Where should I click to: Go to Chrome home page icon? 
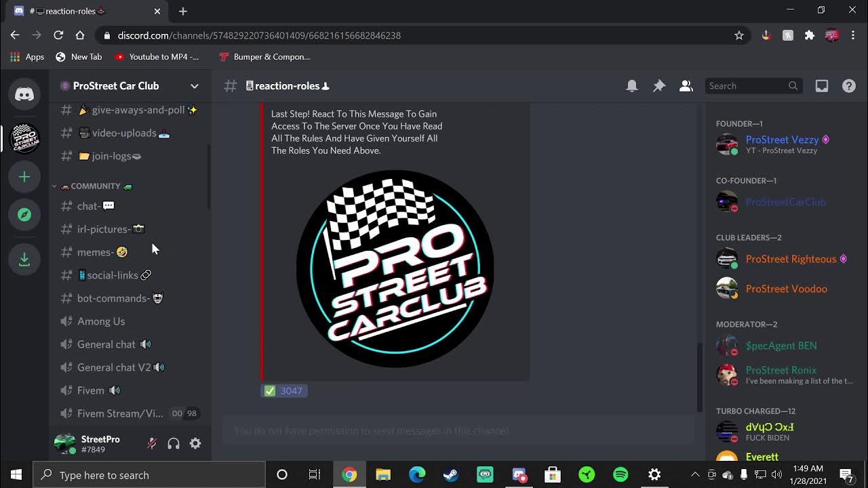(80, 35)
